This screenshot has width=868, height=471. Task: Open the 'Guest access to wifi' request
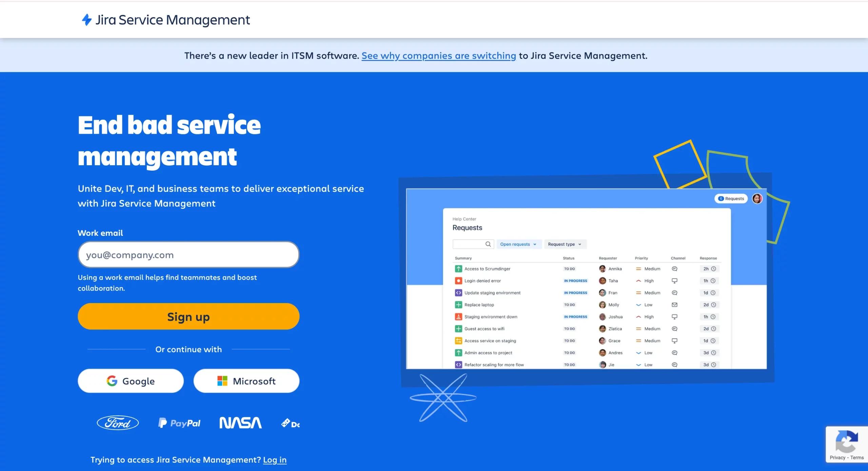pyautogui.click(x=484, y=328)
